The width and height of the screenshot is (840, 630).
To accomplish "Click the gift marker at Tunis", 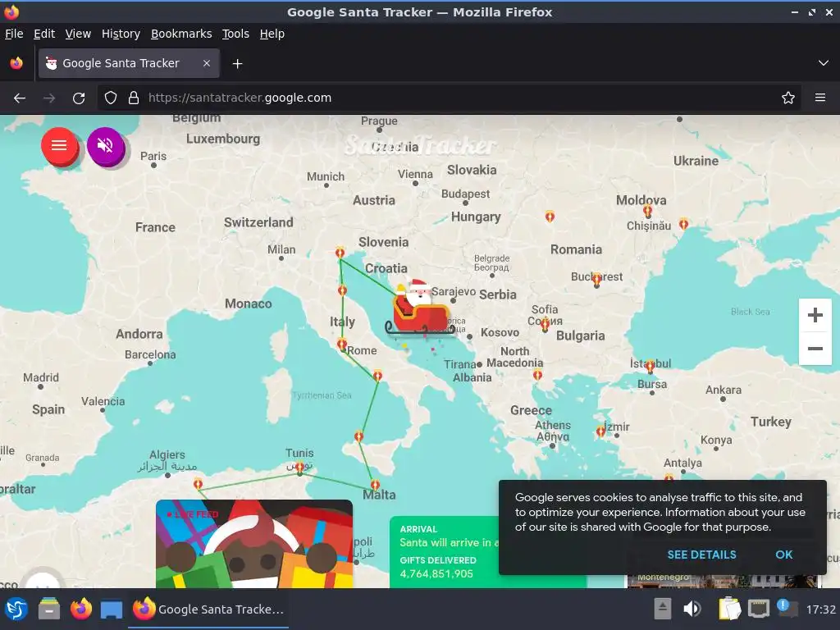I will (300, 468).
